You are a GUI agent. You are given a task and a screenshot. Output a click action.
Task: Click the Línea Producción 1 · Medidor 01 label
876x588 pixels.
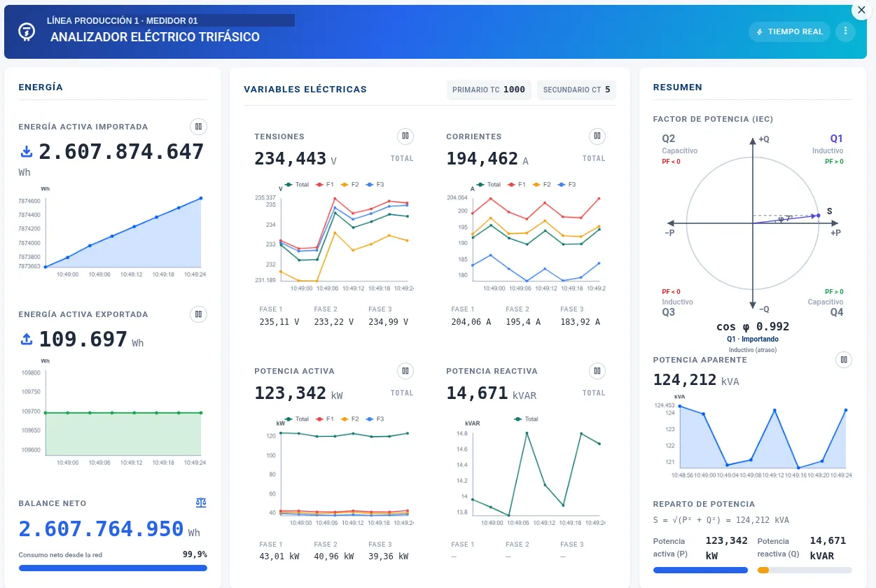(x=123, y=20)
